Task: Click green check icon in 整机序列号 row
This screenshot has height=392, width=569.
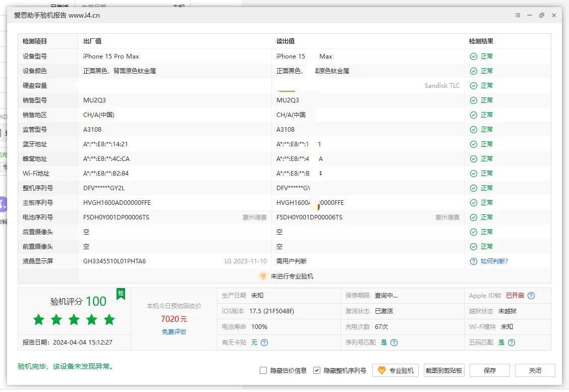Action: tap(474, 188)
